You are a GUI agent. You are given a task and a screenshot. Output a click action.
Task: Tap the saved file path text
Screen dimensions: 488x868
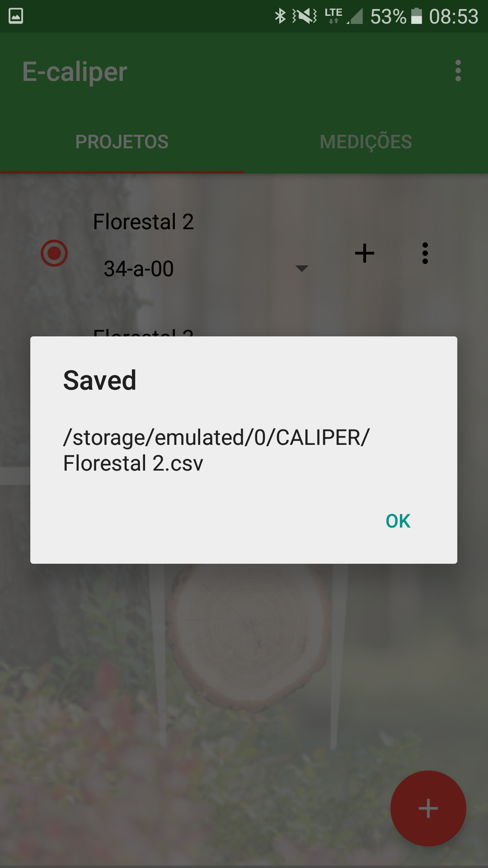click(216, 450)
